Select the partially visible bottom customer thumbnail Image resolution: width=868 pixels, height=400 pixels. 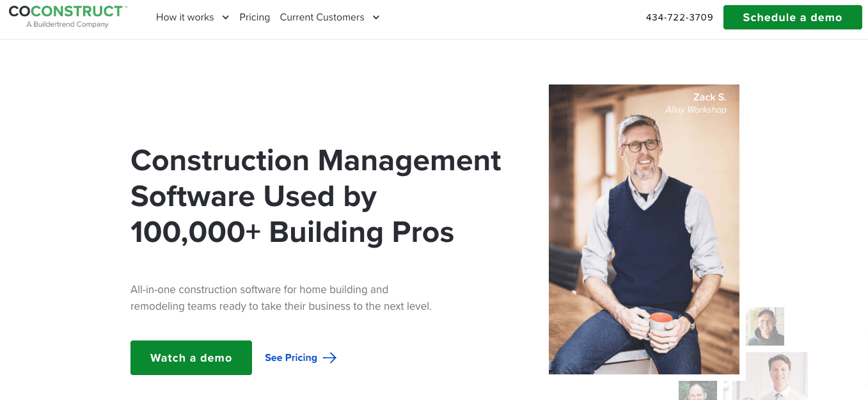tap(698, 390)
